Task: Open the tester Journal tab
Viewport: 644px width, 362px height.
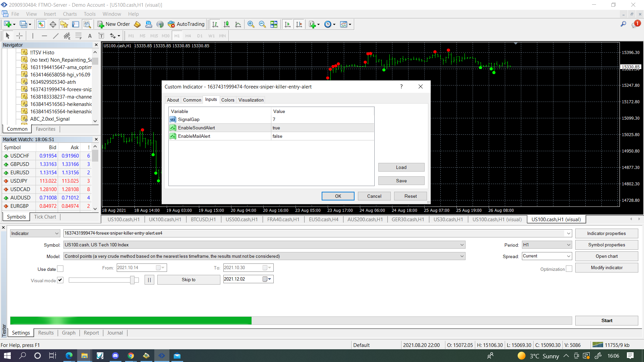Action: 115,333
